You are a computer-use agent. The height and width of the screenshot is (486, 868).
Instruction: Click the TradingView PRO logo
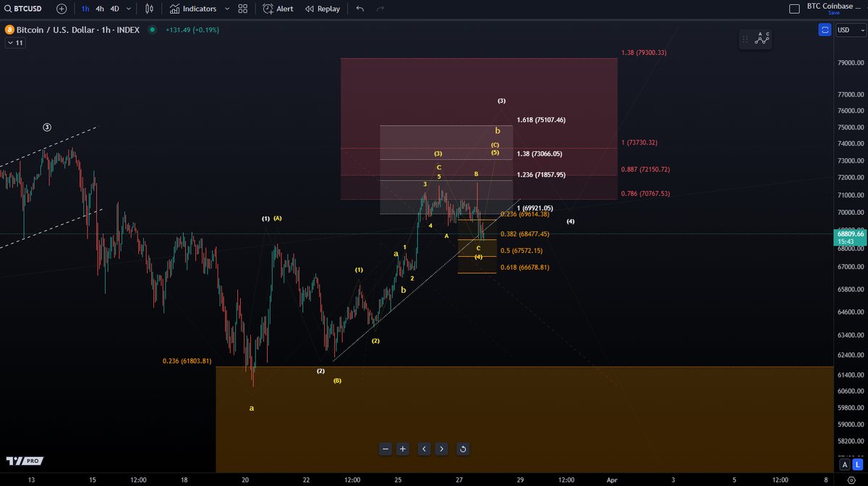[25, 461]
